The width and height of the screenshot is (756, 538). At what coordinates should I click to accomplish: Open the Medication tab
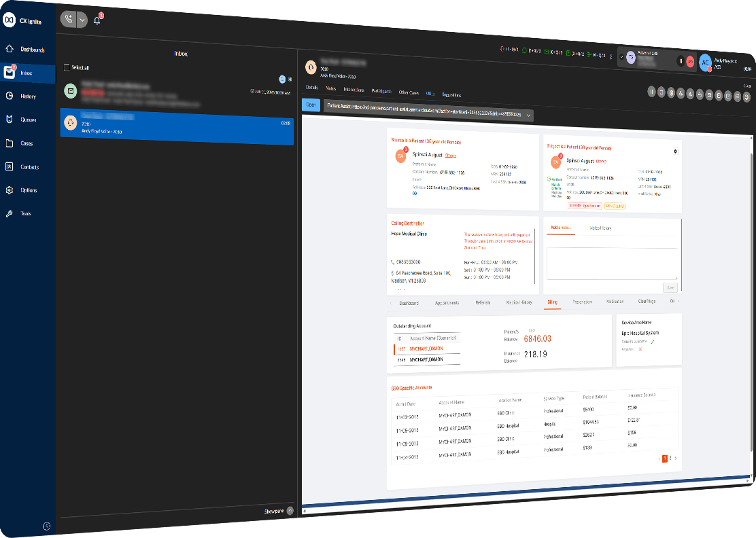point(615,302)
